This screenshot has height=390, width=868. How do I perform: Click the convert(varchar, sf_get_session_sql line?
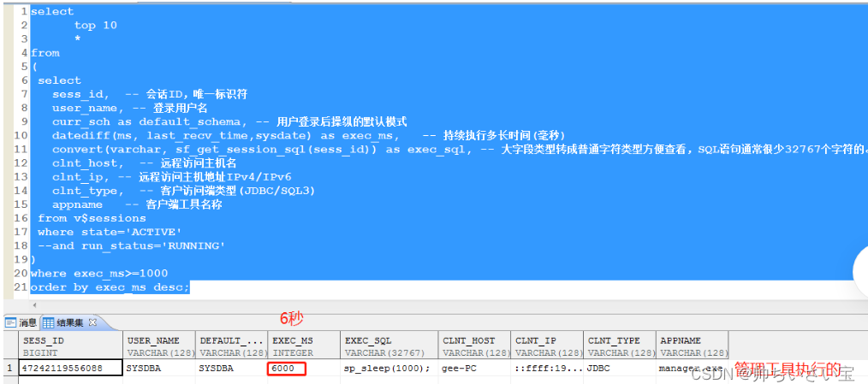tap(460, 150)
